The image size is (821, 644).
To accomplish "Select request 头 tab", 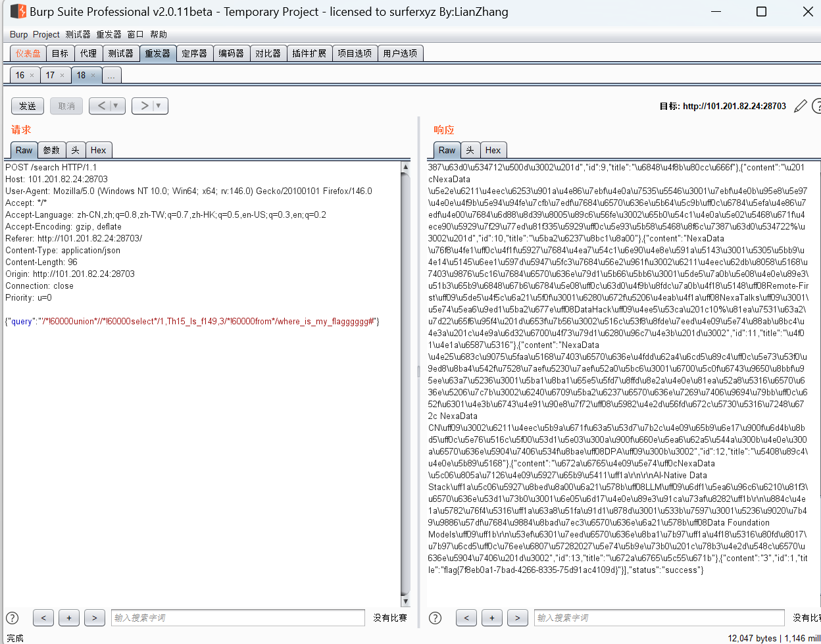I will pos(76,150).
